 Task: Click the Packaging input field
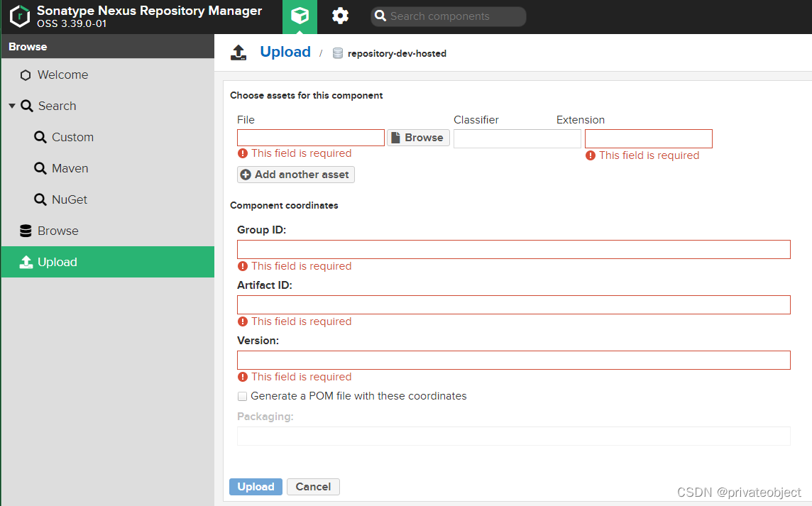[x=514, y=436]
